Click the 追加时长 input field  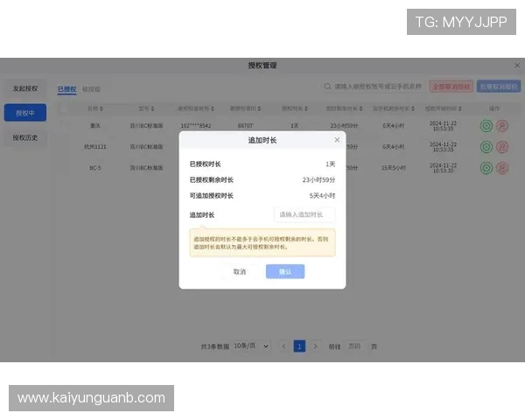[x=304, y=214]
